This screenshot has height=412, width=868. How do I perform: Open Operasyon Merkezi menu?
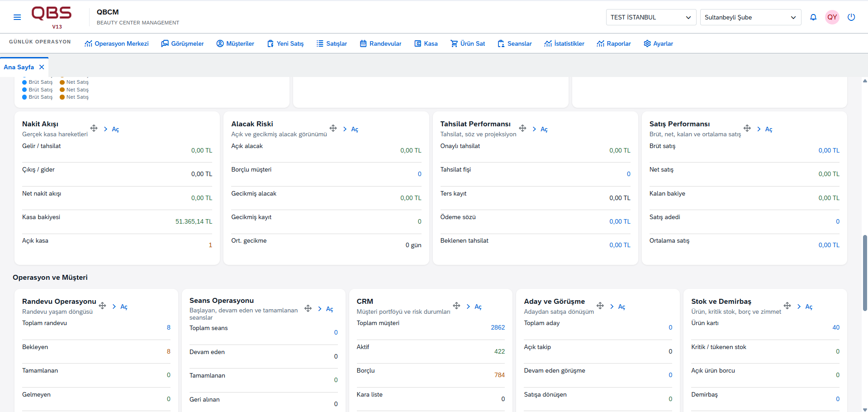click(117, 43)
